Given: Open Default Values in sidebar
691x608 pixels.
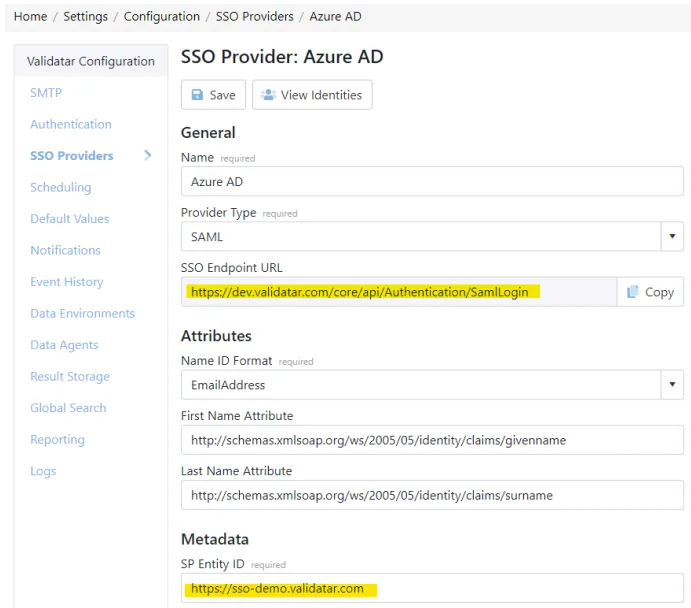Looking at the screenshot, I should point(70,219).
